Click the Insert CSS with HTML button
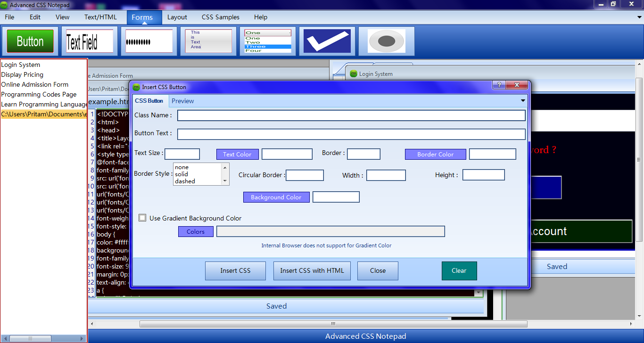Image resolution: width=644 pixels, height=343 pixels. point(312,270)
